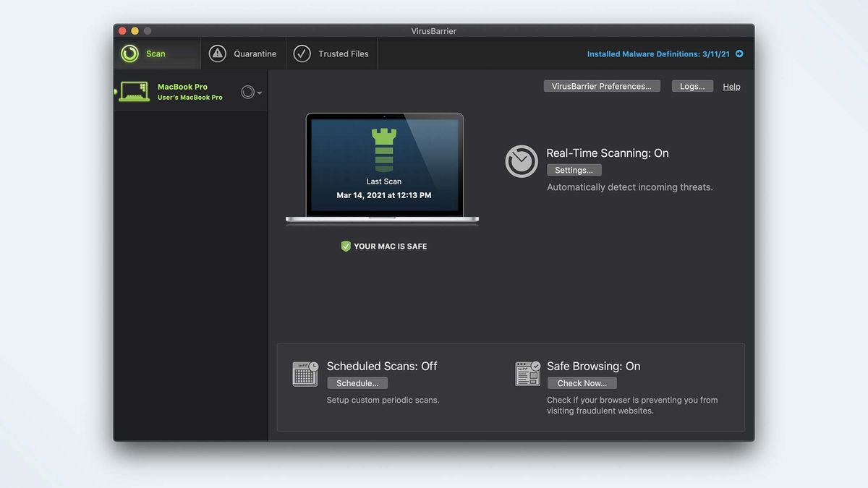Click the Scheduled Scans calendar icon

click(x=305, y=374)
